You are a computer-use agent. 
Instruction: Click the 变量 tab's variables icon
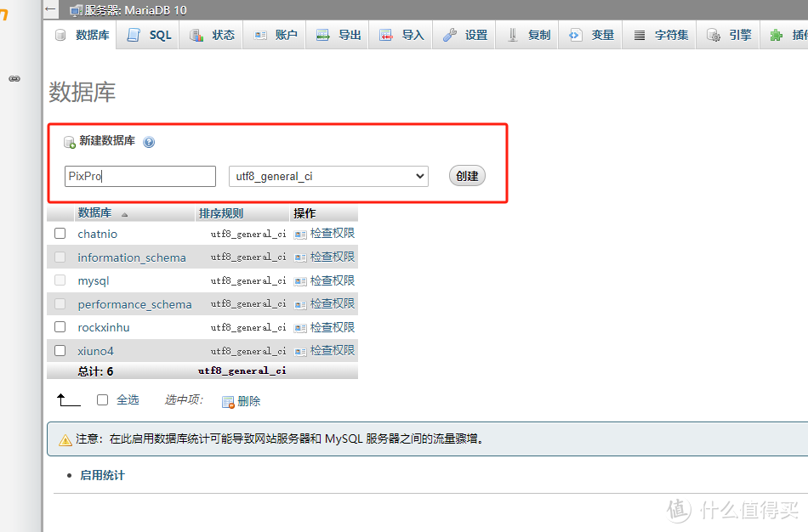click(x=576, y=35)
